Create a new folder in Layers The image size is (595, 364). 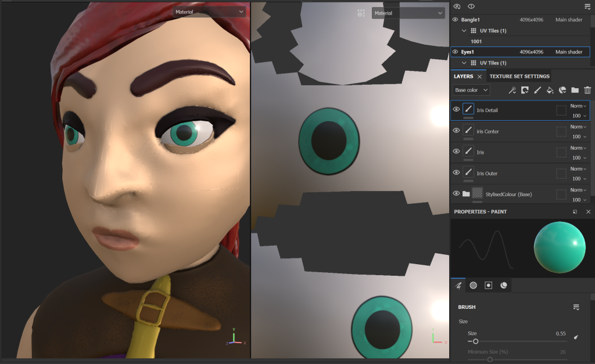pyautogui.click(x=575, y=90)
